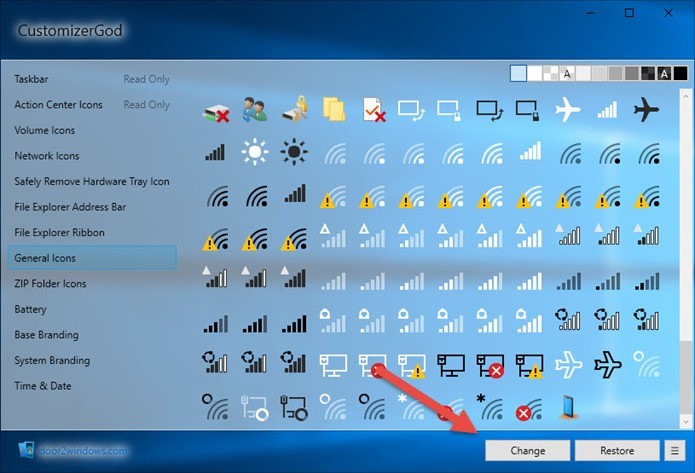Choose the solid black background swatch
This screenshot has width=695, height=473.
pos(680,74)
